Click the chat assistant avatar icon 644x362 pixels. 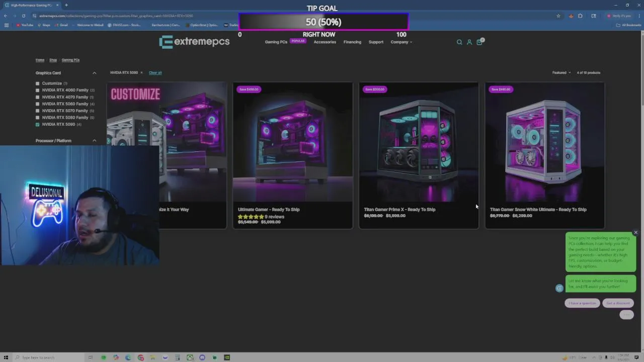pyautogui.click(x=559, y=288)
